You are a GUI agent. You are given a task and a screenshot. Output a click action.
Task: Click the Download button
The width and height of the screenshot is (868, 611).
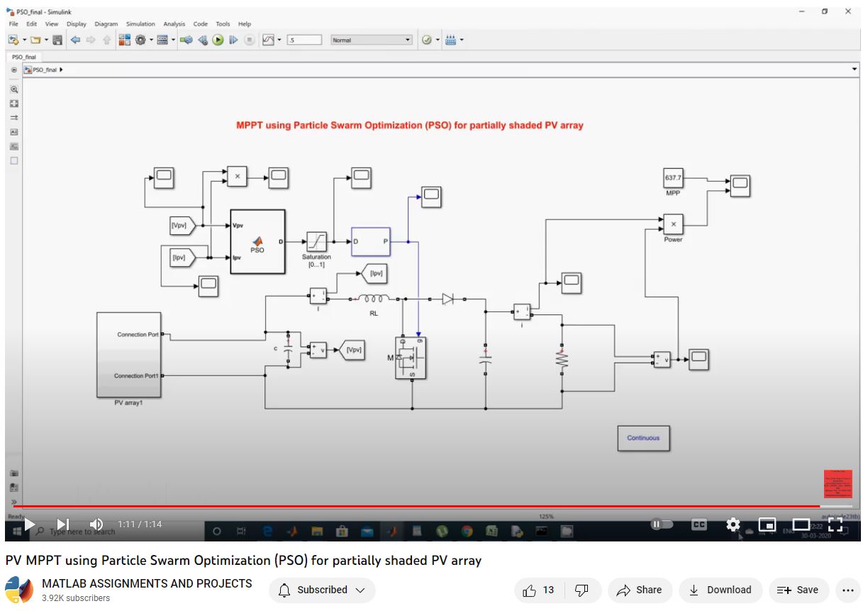point(720,590)
